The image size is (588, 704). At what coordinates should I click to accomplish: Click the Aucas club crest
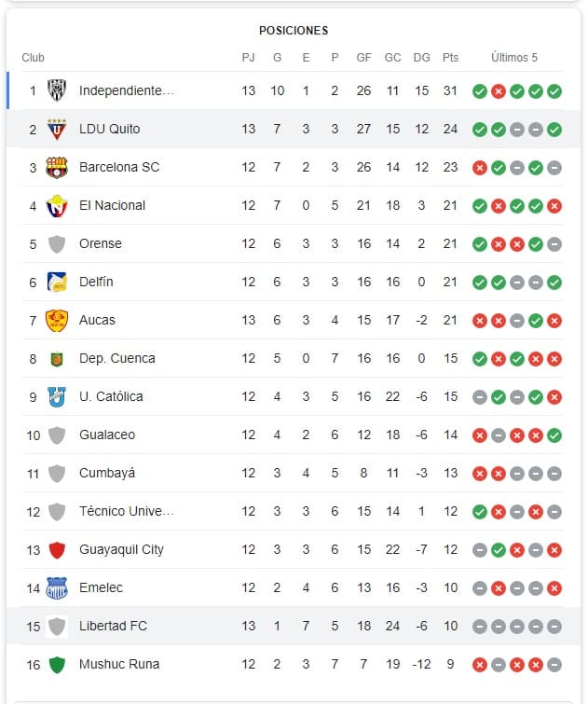[57, 320]
